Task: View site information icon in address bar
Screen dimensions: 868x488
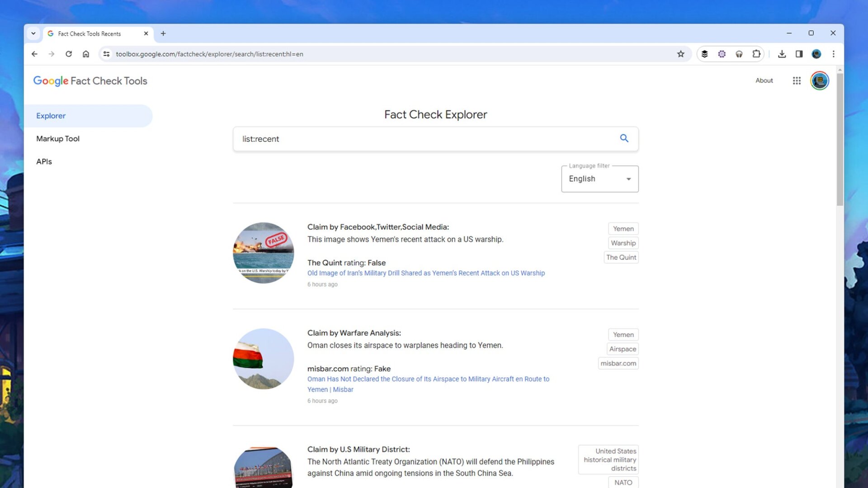Action: 106,54
